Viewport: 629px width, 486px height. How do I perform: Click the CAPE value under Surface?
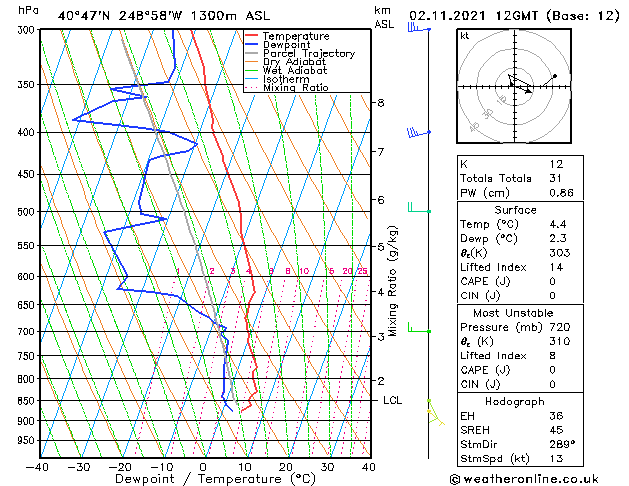[x=553, y=281]
